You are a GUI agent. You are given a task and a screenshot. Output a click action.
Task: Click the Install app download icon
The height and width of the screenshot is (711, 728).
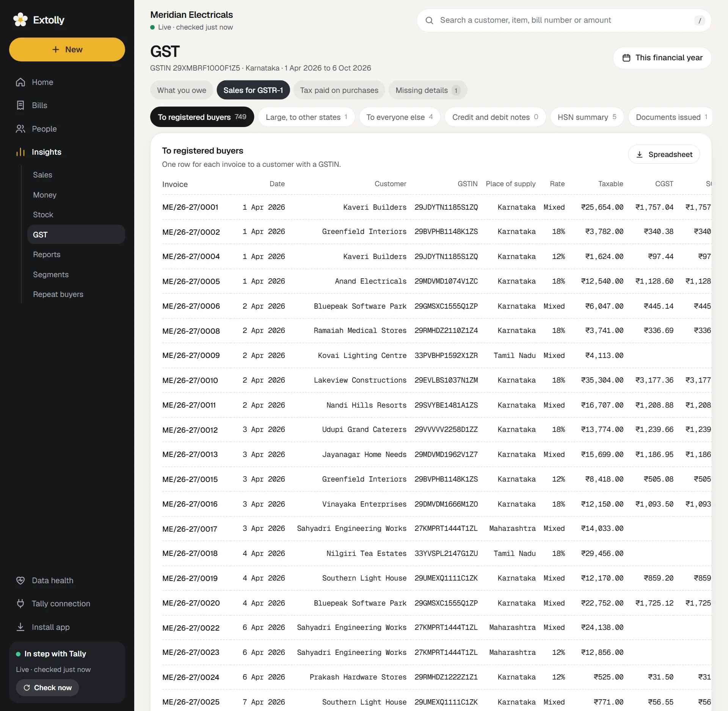20,627
